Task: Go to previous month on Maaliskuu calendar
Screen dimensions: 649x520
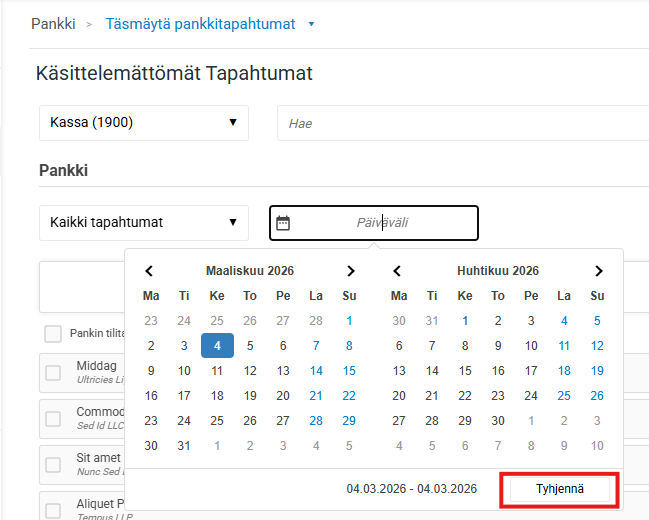Action: point(150,271)
